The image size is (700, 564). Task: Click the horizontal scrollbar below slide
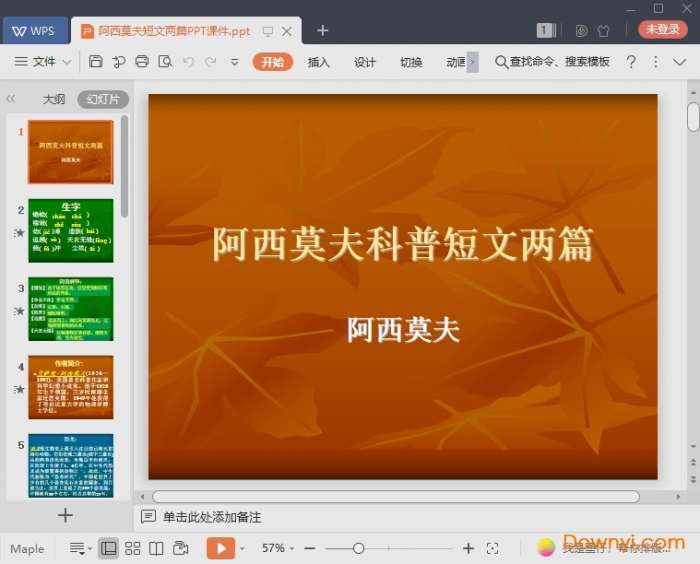pos(396,496)
